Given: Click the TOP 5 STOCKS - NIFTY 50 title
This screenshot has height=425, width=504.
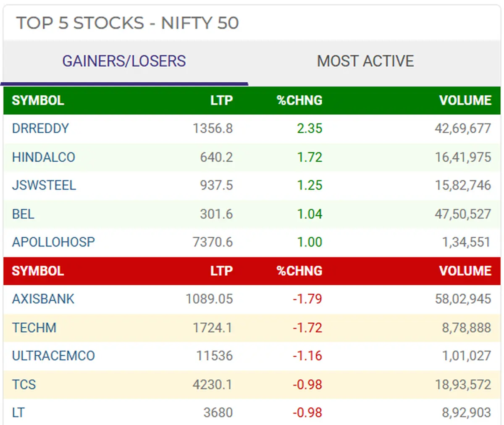Looking at the screenshot, I should point(127,23).
